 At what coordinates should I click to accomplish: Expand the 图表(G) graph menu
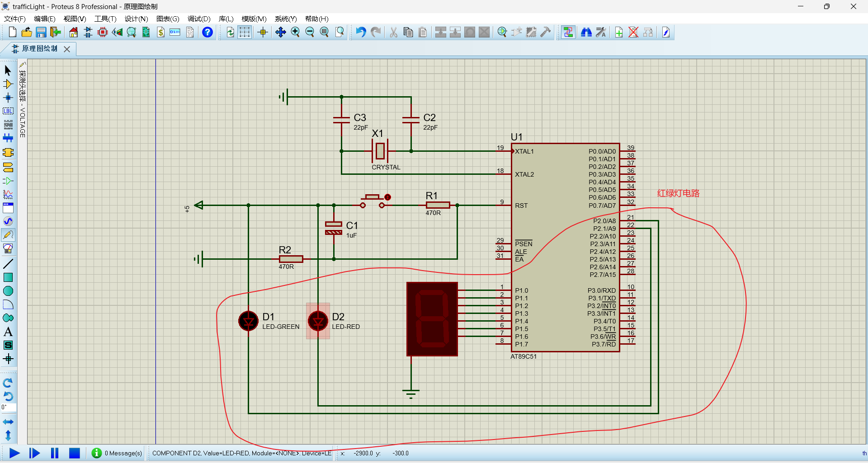coord(168,19)
